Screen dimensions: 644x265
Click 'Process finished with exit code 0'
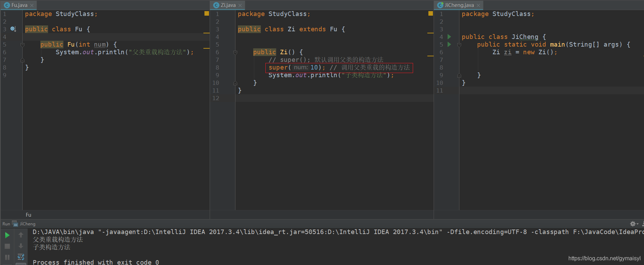[96, 262]
